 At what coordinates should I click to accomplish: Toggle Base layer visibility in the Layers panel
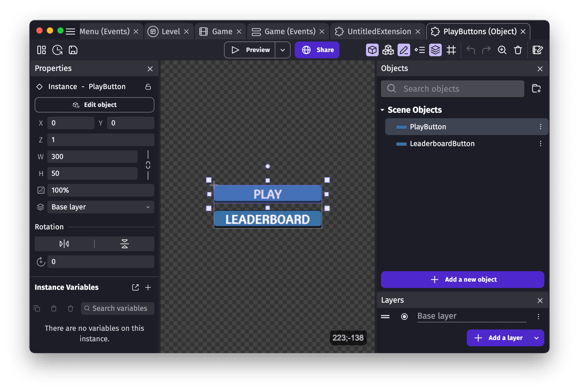404,317
